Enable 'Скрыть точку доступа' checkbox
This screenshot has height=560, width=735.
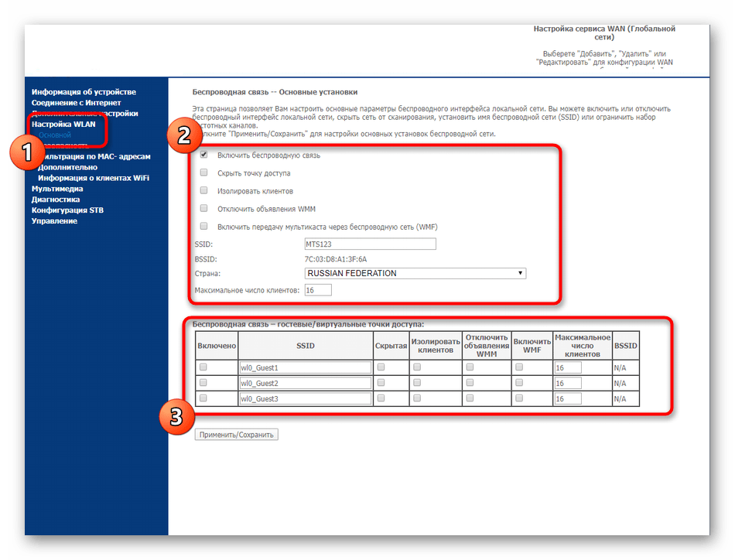pyautogui.click(x=203, y=173)
